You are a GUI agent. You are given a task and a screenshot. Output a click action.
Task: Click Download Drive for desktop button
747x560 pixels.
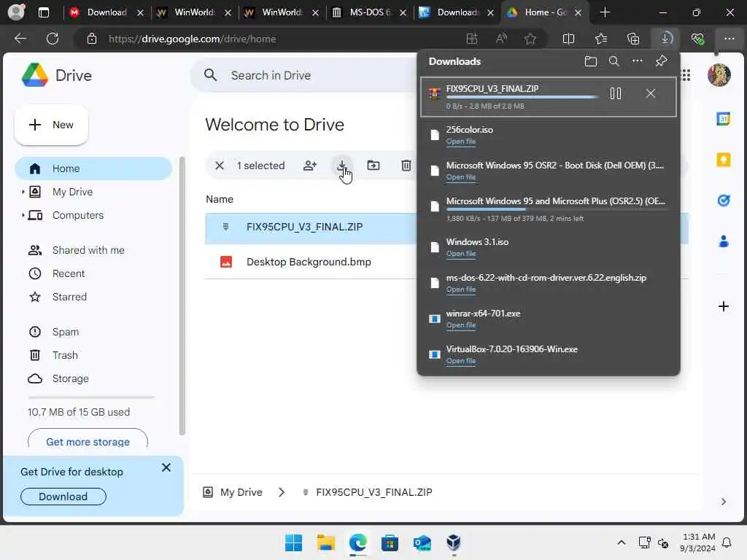coord(63,497)
